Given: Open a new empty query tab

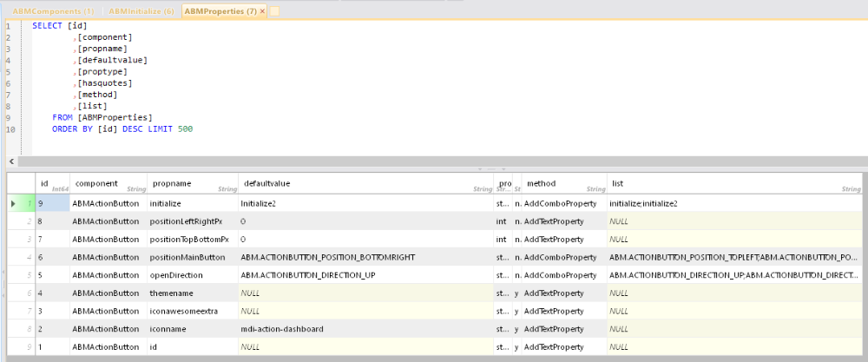Looking at the screenshot, I should 274,11.
